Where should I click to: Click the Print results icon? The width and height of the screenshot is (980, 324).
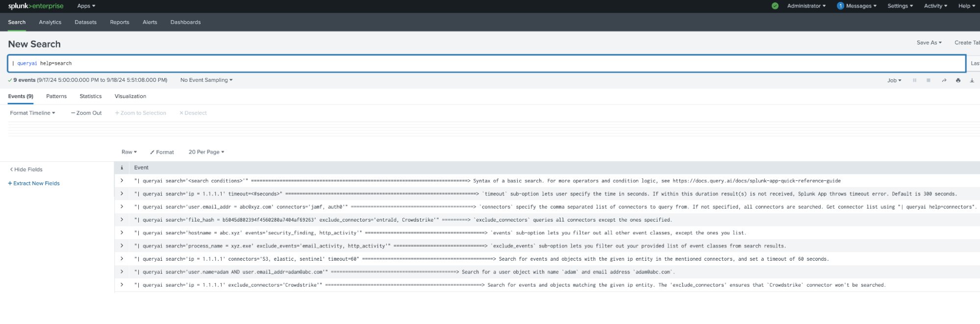coord(958,80)
